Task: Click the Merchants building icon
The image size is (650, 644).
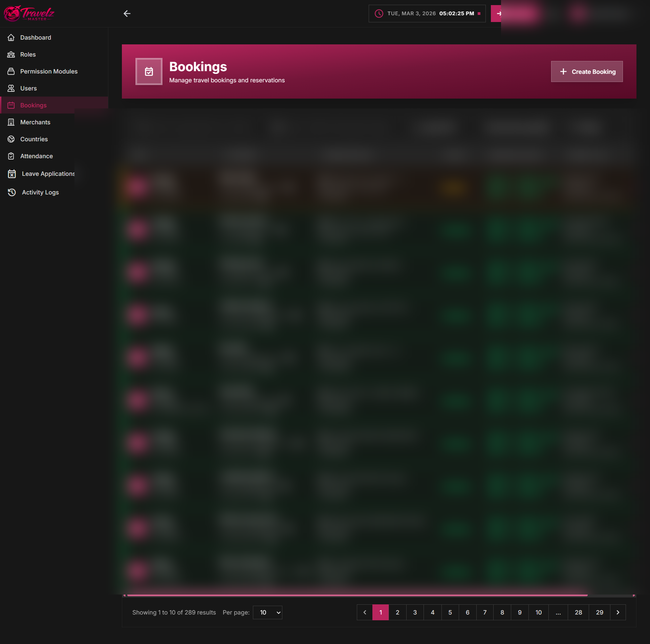Action: [x=11, y=122]
